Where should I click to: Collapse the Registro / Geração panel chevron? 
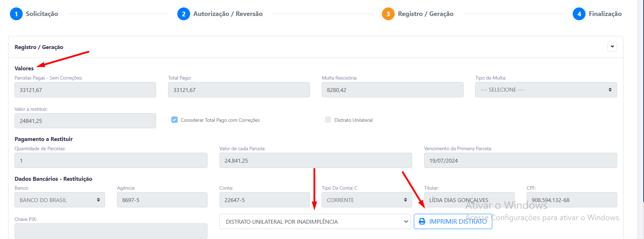[612, 47]
